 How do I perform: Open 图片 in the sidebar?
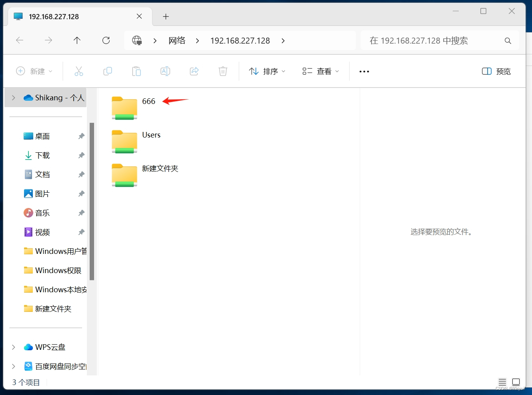click(x=42, y=194)
